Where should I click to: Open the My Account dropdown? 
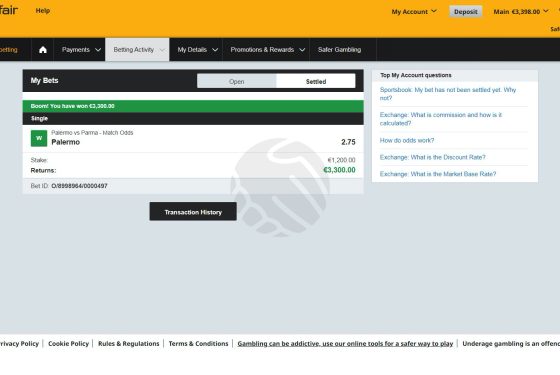(x=414, y=11)
